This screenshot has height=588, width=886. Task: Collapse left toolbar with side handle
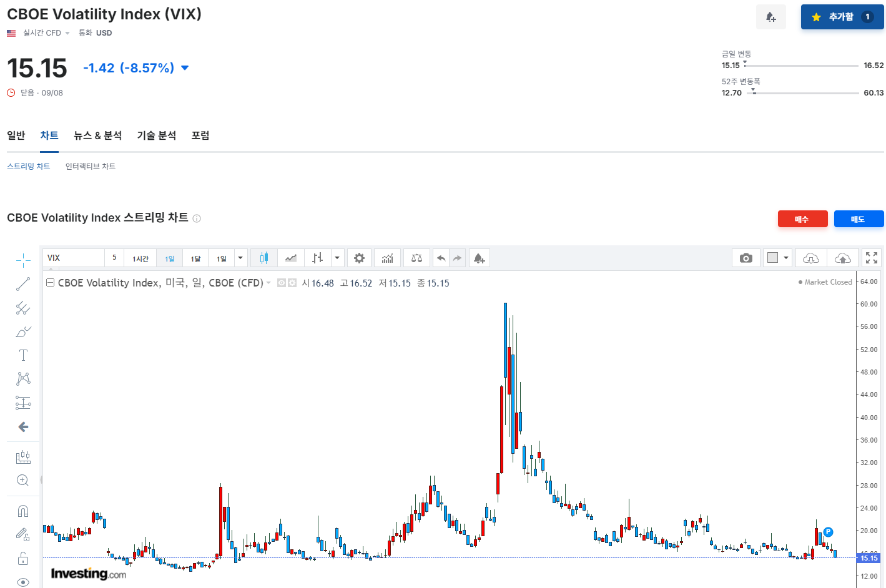pos(41,480)
